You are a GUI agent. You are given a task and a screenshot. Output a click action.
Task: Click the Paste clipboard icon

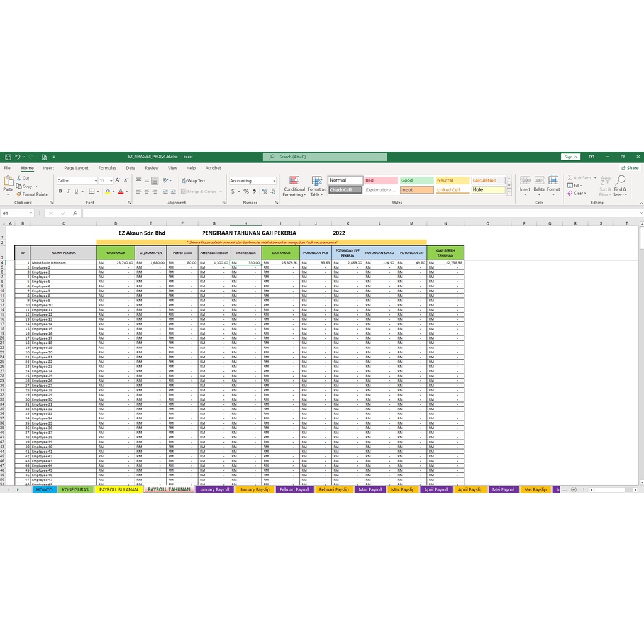click(8, 181)
